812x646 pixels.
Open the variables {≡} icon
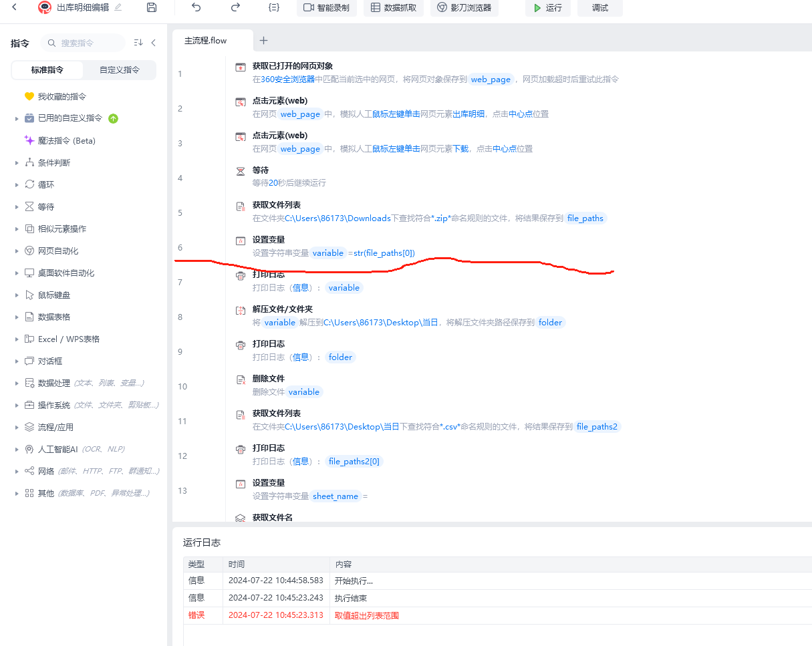pyautogui.click(x=274, y=7)
